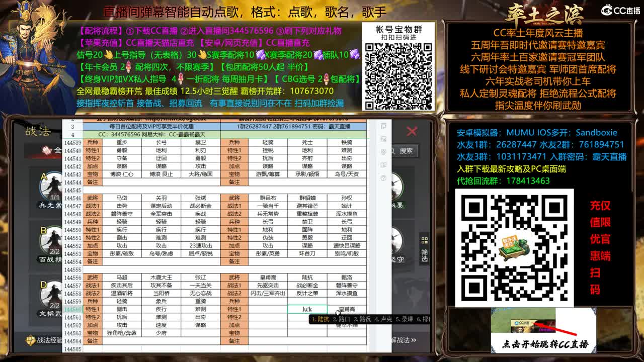Screen dimensions: 644x362
Task: Select the cell 象兵
Action: (x=161, y=301)
